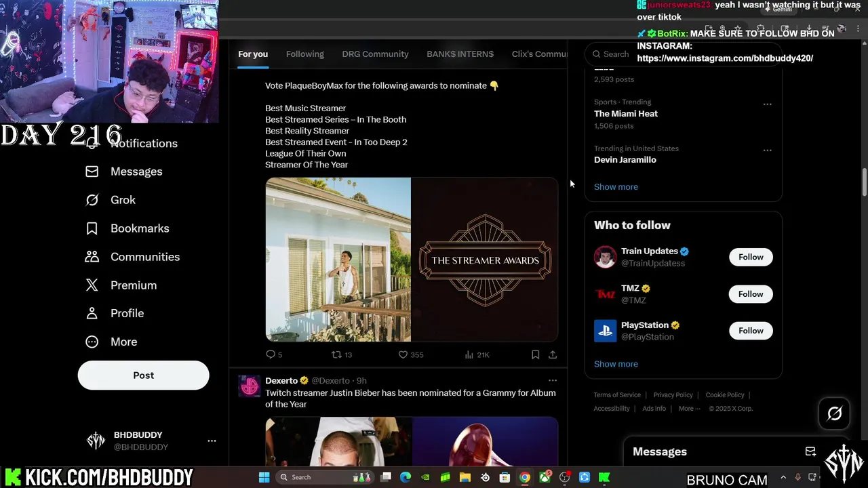Open Cookie Policy link
The height and width of the screenshot is (488, 868).
coord(725,395)
